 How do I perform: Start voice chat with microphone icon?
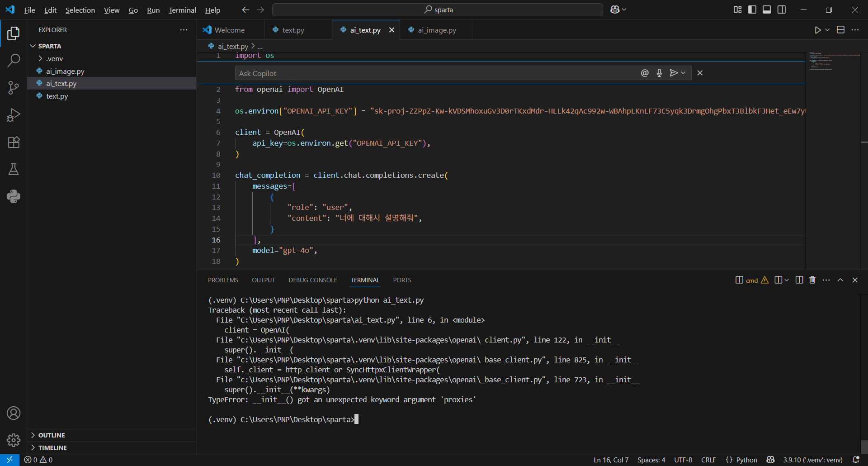pos(659,73)
